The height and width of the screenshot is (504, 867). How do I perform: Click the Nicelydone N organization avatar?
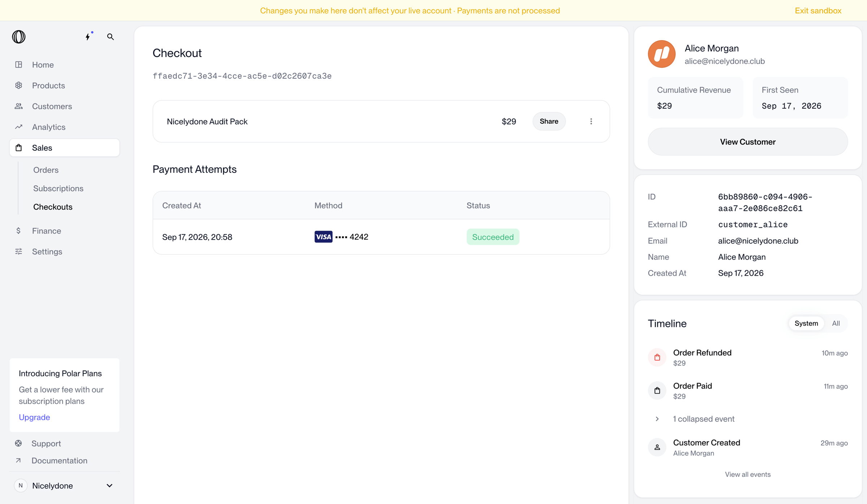(21, 486)
